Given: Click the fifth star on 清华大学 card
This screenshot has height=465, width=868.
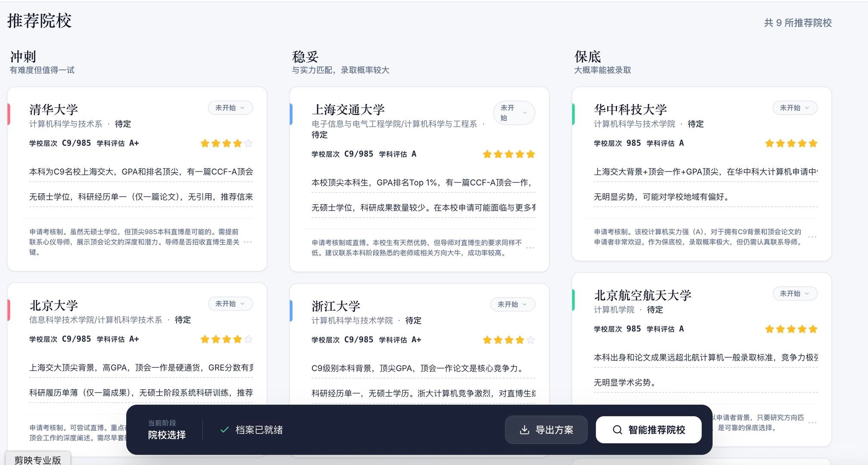Looking at the screenshot, I should click(248, 143).
